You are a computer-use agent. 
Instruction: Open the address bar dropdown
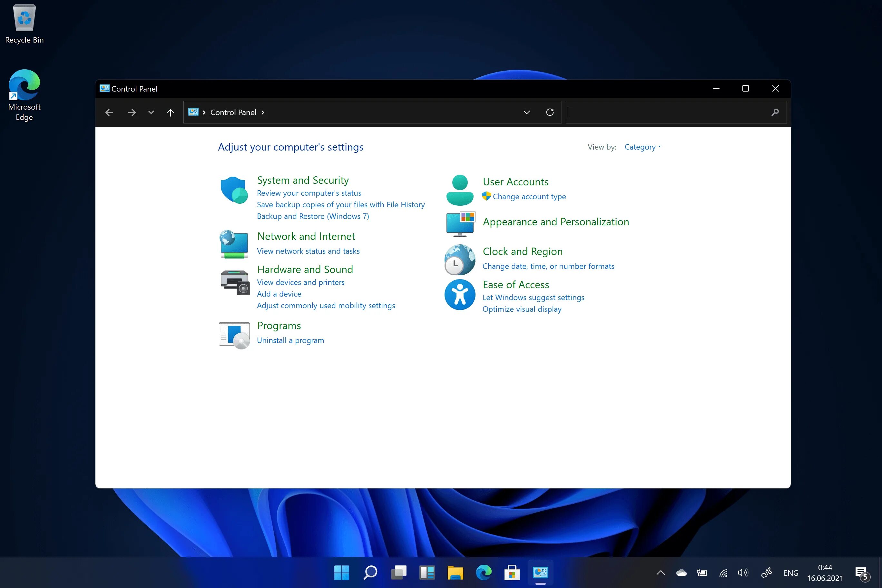[x=526, y=112]
